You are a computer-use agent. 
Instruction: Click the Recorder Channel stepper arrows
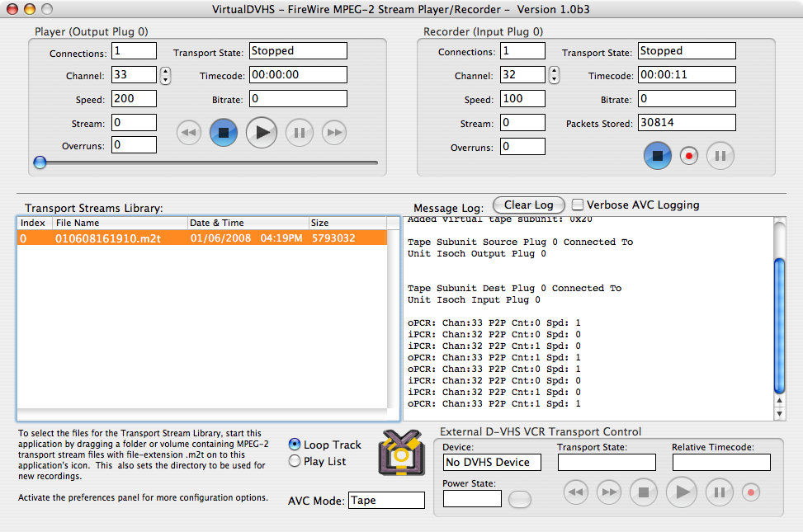pos(554,75)
